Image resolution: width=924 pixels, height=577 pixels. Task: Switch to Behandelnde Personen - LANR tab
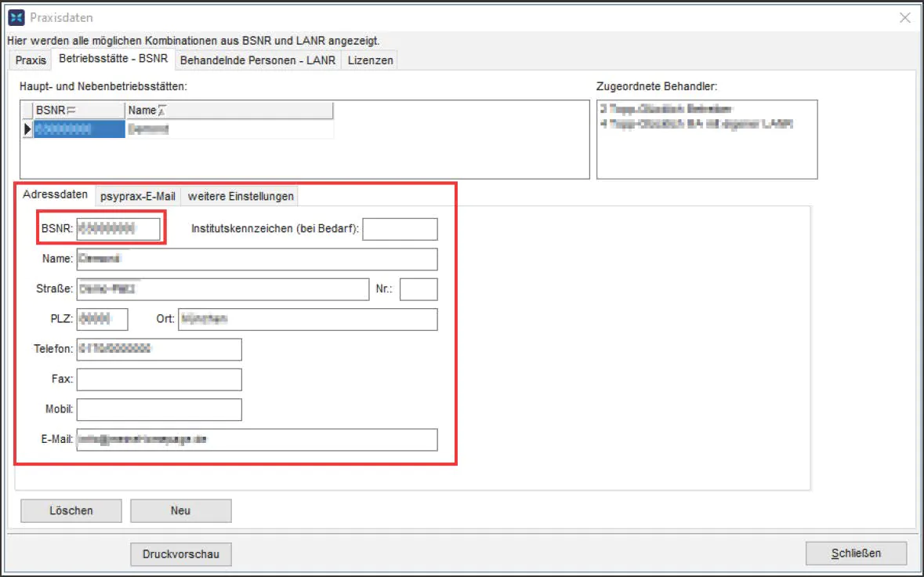pyautogui.click(x=258, y=60)
